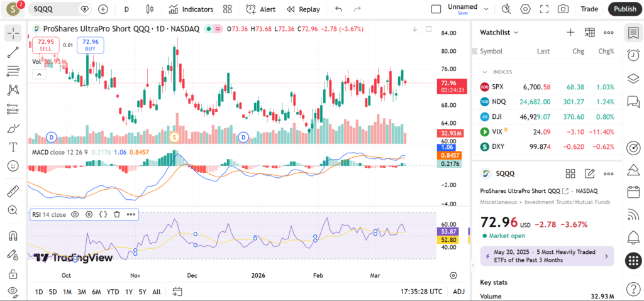
Task: Toggle ADJ adjusted data setting
Action: click(458, 292)
